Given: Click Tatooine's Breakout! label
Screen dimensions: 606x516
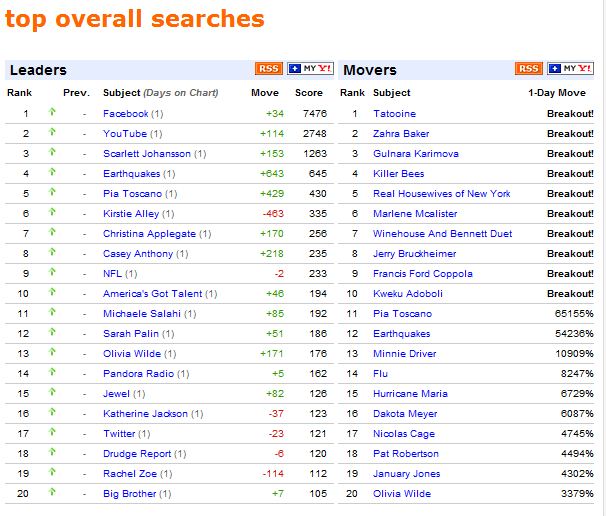Looking at the screenshot, I should click(x=570, y=114).
